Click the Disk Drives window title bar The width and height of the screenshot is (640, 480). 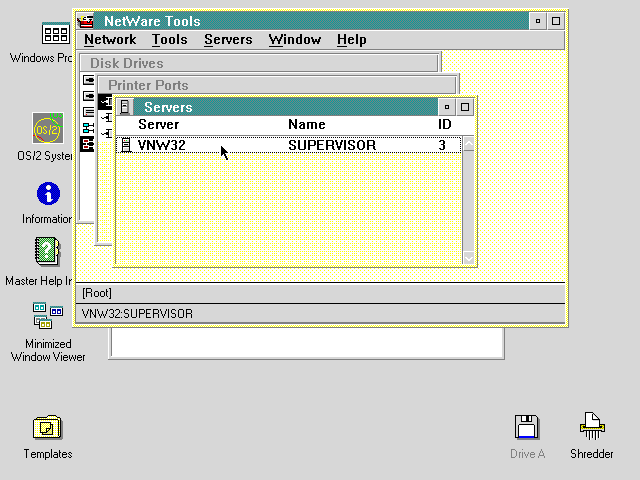point(259,63)
